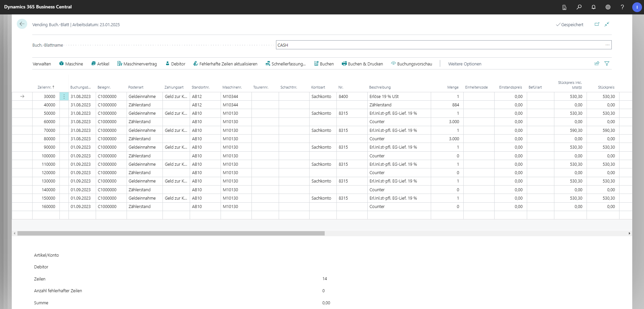Click the help question mark icon
Viewport: 644px width, 309px height.
(x=622, y=7)
